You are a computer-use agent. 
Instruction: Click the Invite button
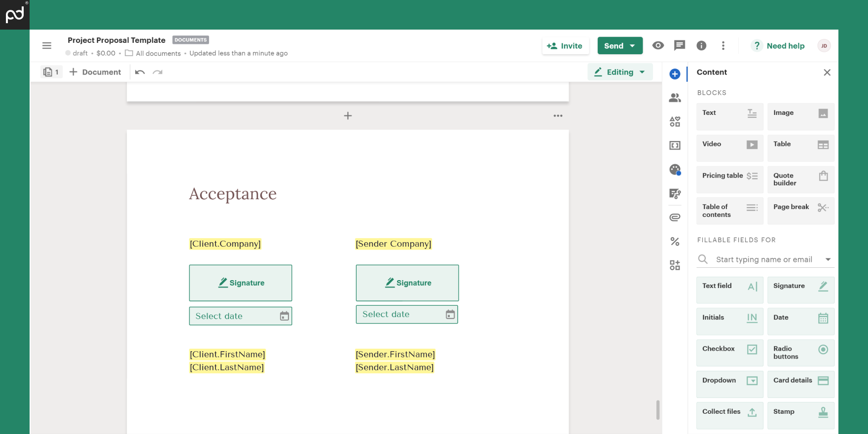pyautogui.click(x=565, y=46)
